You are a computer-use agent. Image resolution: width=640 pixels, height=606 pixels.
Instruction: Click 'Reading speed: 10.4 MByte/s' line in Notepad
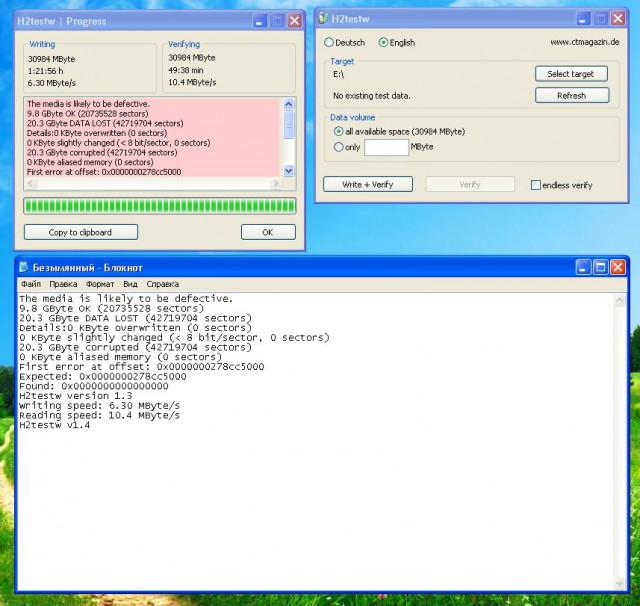[100, 415]
